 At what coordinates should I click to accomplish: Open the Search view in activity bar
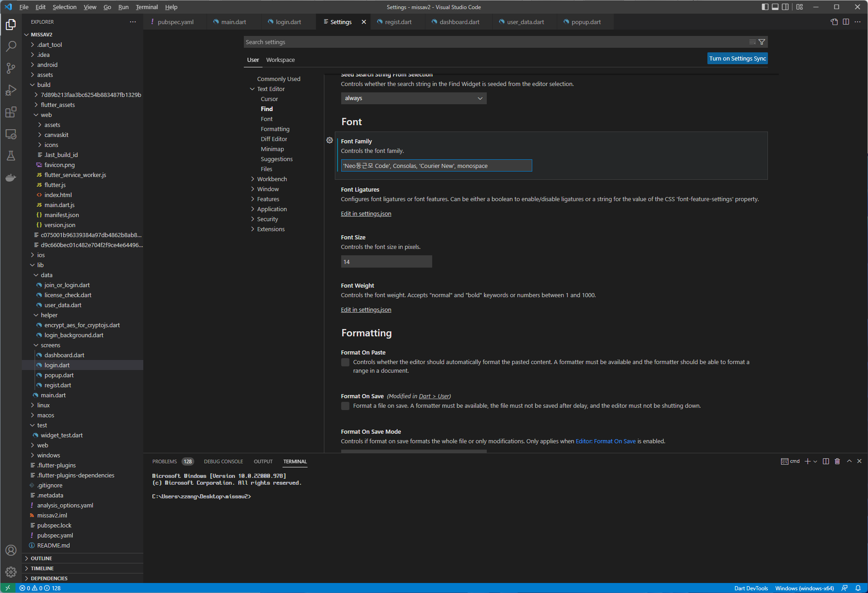(x=11, y=46)
